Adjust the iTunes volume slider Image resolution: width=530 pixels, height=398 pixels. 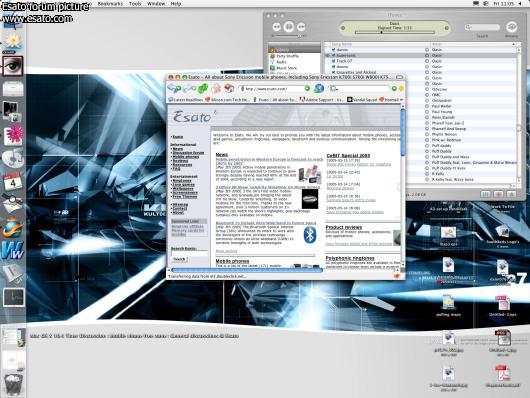click(x=289, y=36)
